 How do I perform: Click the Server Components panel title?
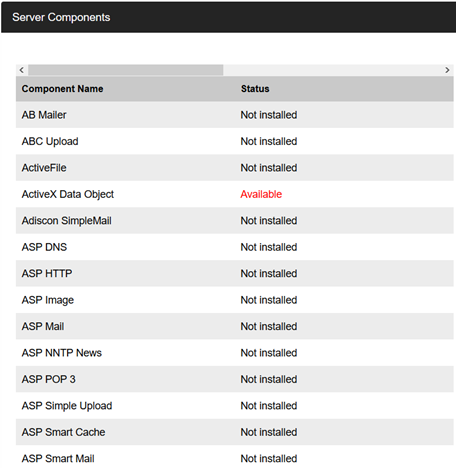point(61,17)
